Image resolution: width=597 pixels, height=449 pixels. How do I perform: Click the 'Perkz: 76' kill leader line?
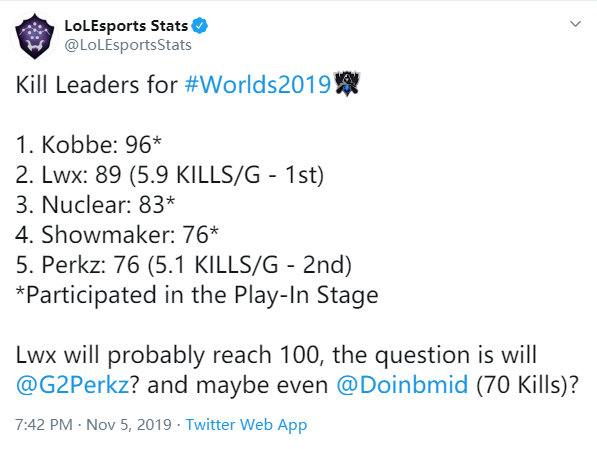pyautogui.click(x=184, y=265)
